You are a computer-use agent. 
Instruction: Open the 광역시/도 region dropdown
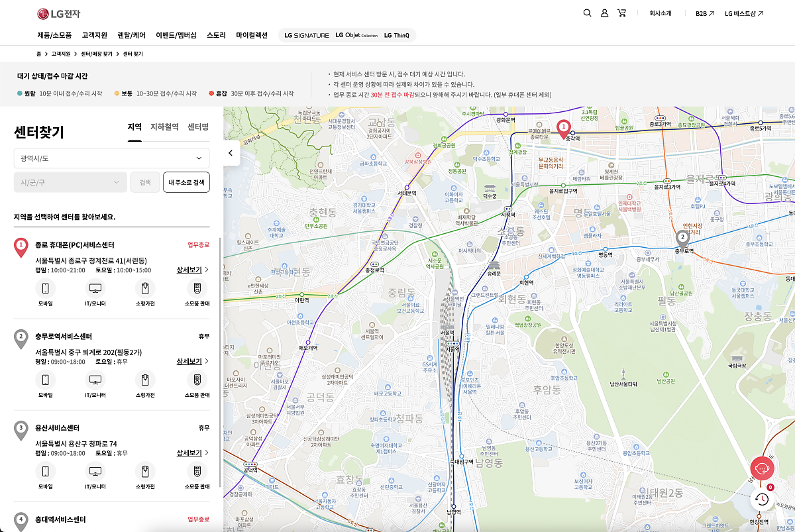point(112,158)
